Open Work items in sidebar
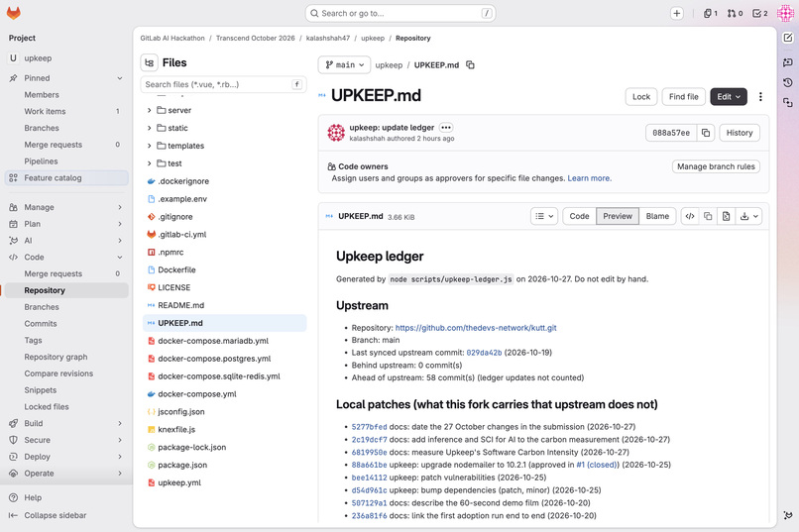 click(x=66, y=111)
